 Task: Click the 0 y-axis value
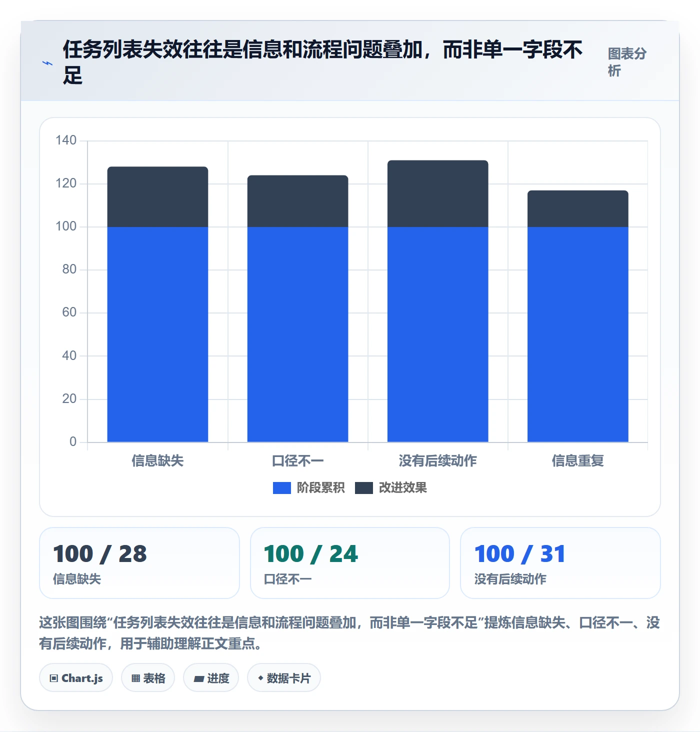(x=73, y=441)
